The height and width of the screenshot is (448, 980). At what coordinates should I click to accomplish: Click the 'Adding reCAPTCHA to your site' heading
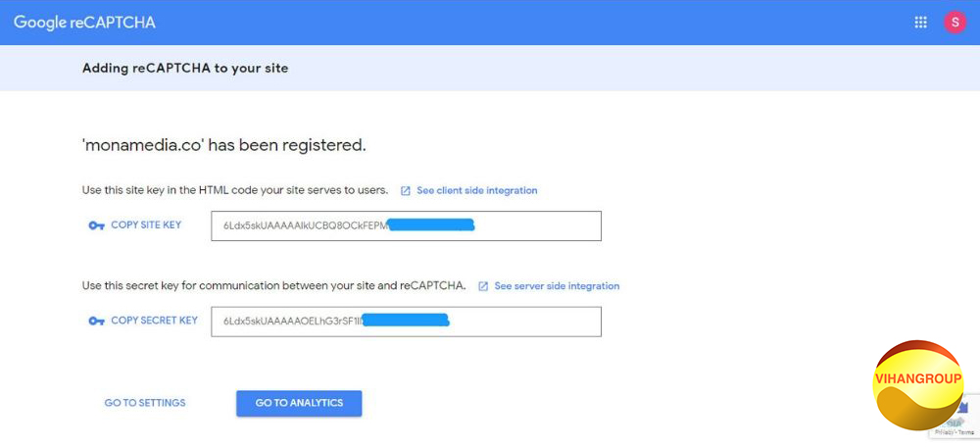click(185, 69)
